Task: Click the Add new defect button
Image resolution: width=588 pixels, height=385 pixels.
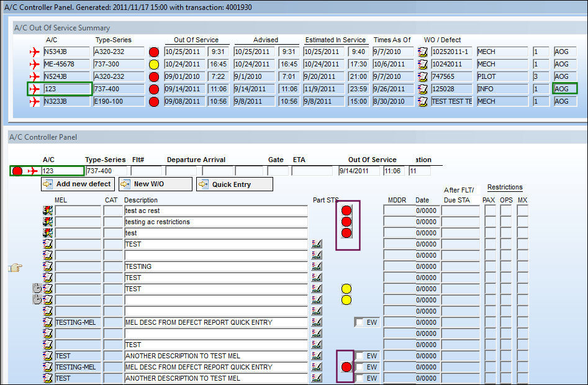Action: point(78,184)
